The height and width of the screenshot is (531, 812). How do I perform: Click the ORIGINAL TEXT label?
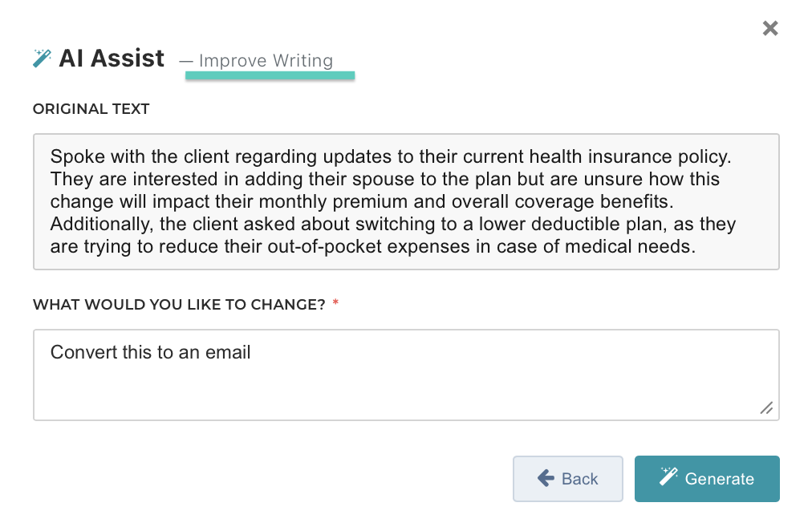tap(91, 108)
